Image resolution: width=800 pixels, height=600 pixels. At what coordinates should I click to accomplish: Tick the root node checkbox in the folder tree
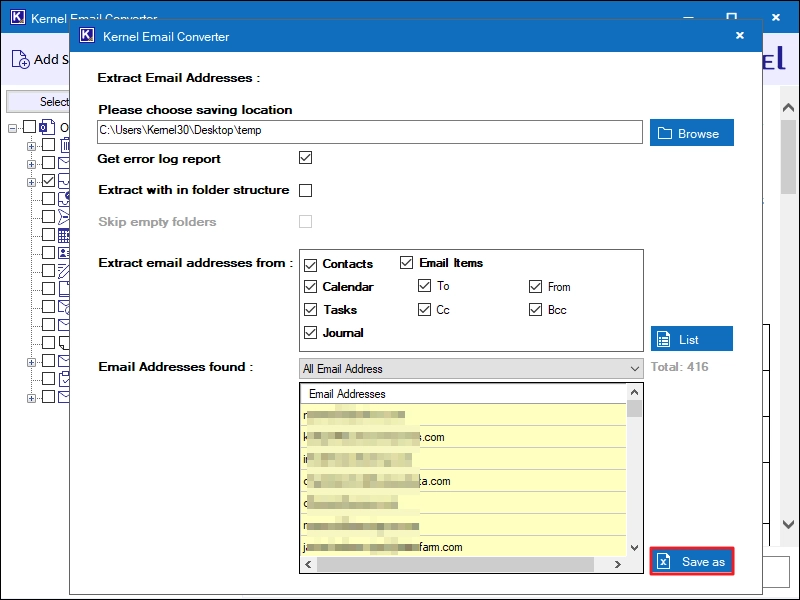click(x=30, y=127)
